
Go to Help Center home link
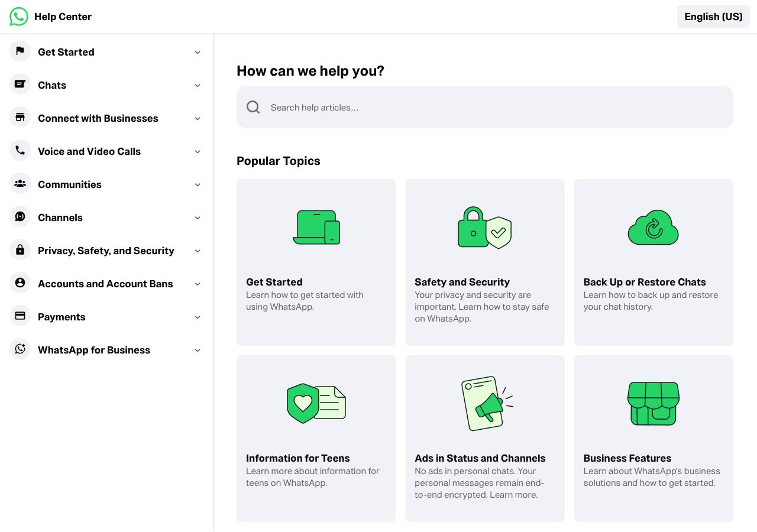[63, 17]
